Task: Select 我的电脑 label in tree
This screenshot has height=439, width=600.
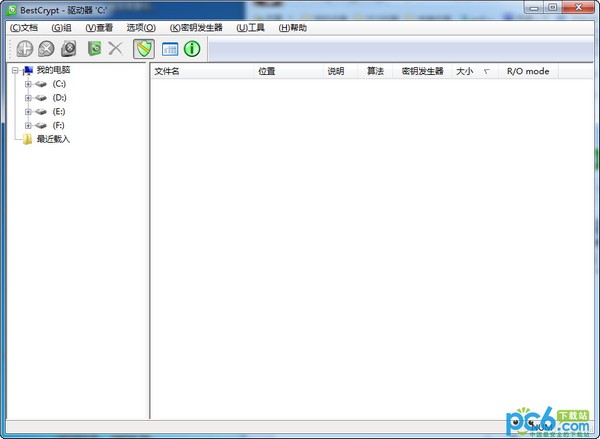Action: tap(53, 70)
